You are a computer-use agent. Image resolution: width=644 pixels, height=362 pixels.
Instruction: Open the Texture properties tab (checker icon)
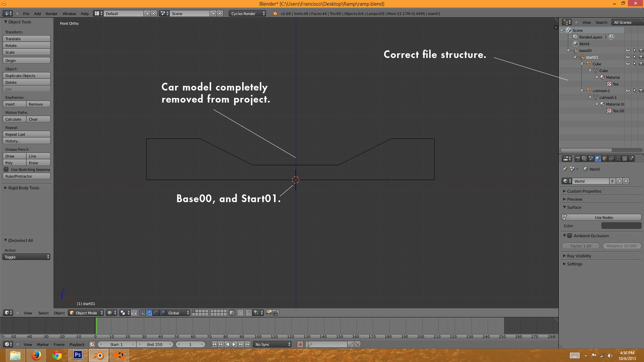[x=625, y=159]
